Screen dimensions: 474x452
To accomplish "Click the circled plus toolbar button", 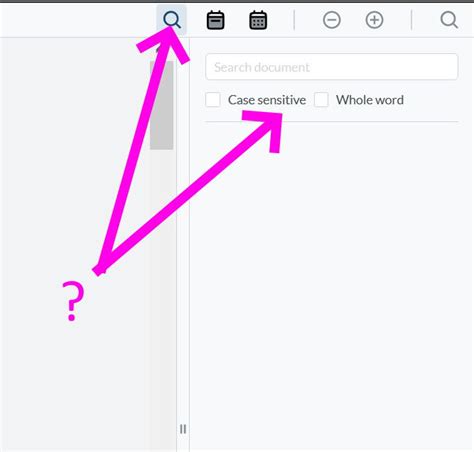I will (x=374, y=20).
